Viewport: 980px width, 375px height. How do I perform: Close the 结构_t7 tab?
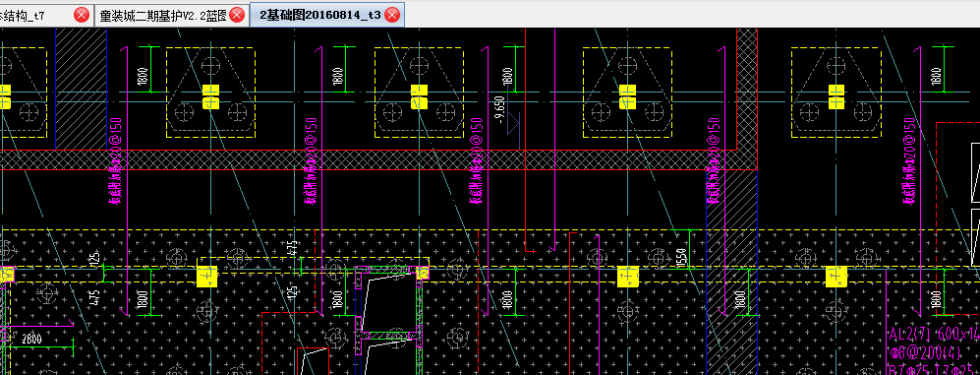[82, 15]
